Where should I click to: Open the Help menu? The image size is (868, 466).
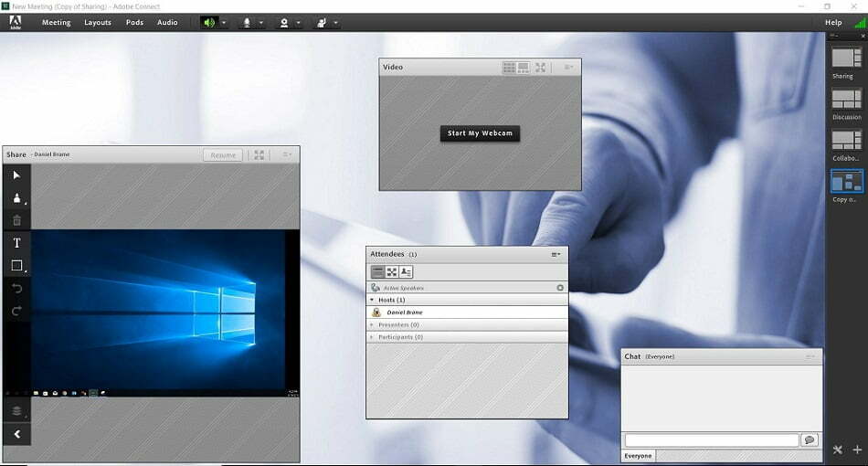[833, 23]
